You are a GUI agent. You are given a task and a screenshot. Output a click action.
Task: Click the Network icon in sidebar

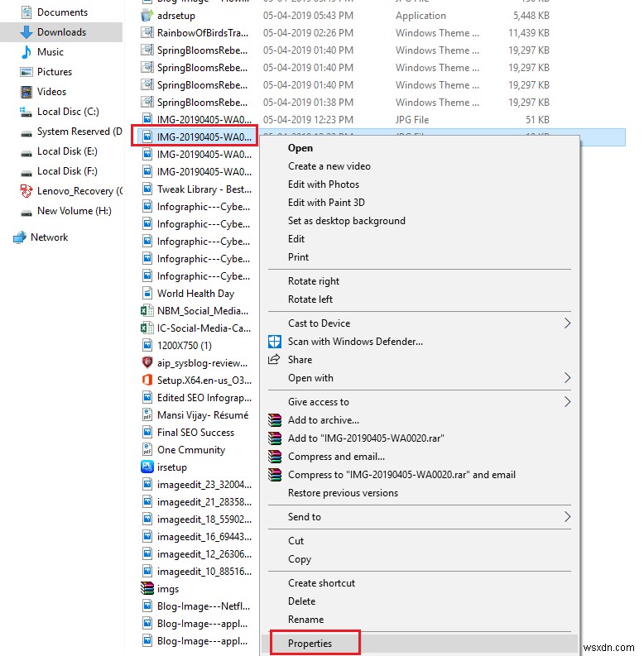[x=20, y=237]
